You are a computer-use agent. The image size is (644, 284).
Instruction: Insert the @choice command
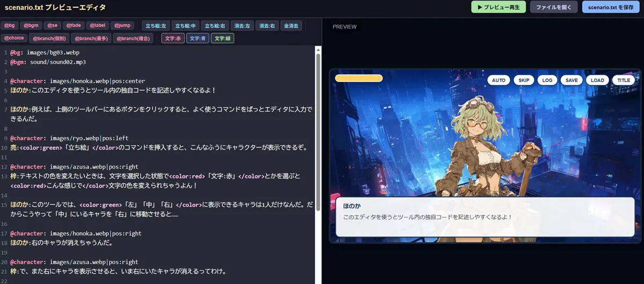pyautogui.click(x=14, y=38)
